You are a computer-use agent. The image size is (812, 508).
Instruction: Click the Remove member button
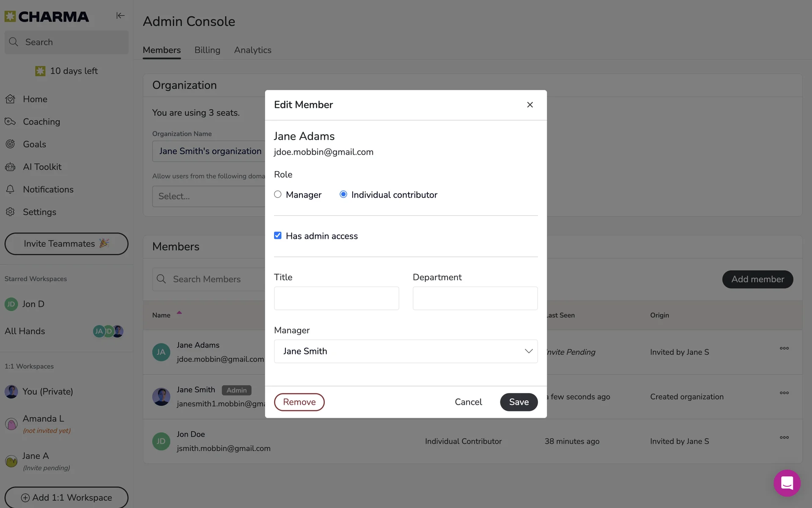pos(299,402)
